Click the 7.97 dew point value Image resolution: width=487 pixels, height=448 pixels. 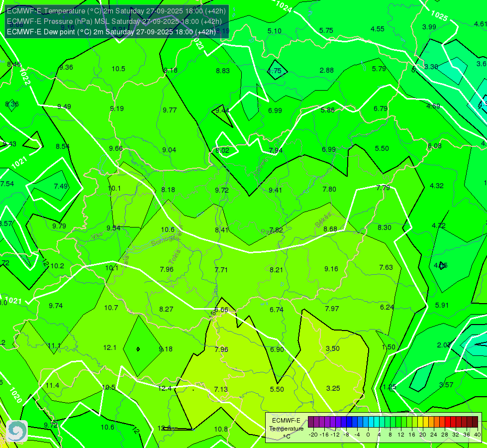tap(332, 309)
